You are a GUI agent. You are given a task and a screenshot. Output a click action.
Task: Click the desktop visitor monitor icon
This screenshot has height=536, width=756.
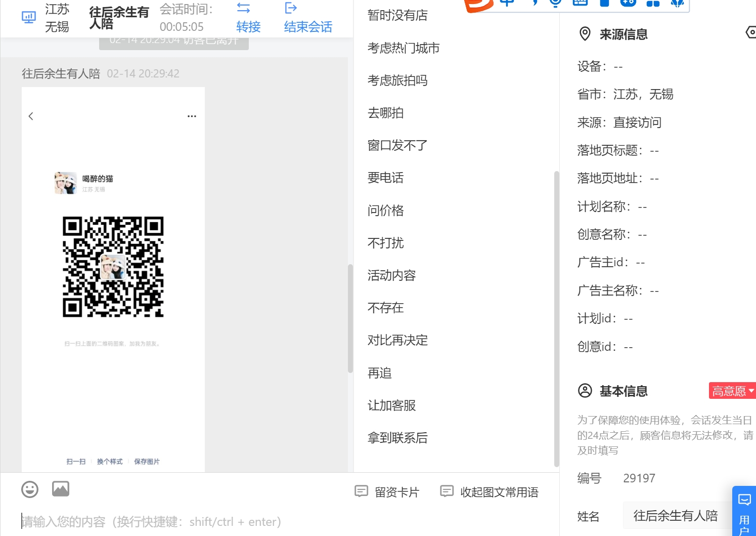(29, 18)
